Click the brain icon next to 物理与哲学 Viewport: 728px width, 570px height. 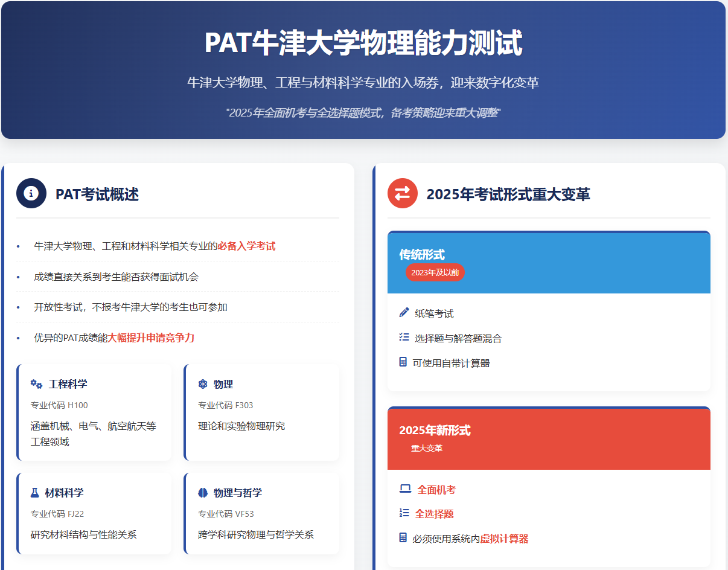(x=203, y=493)
